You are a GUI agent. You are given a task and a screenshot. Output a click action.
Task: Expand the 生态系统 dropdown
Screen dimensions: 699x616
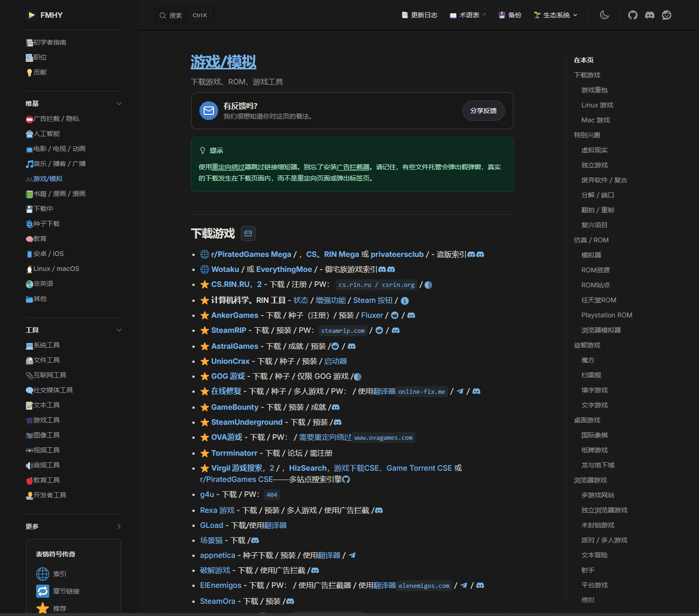[x=555, y=15]
